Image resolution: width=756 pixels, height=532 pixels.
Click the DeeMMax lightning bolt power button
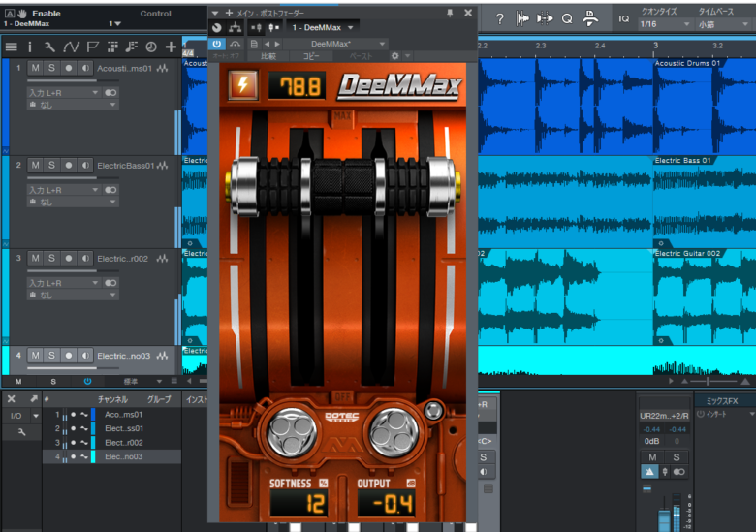243,86
